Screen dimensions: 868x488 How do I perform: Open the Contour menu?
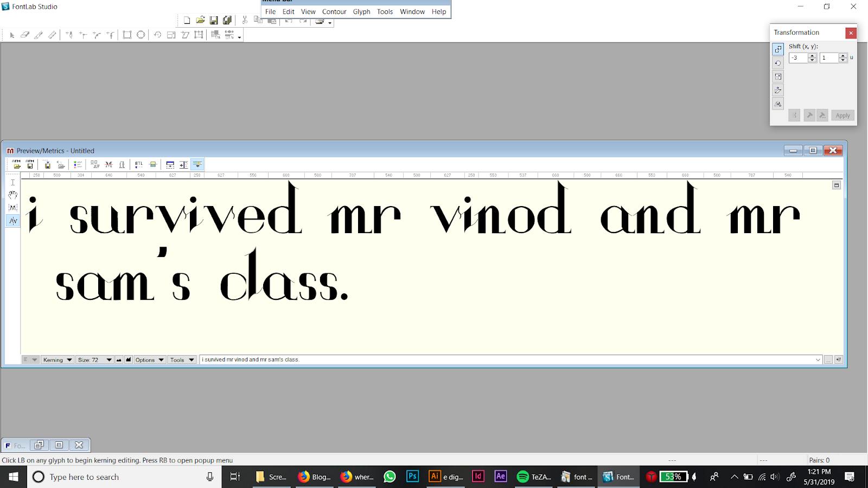(334, 11)
